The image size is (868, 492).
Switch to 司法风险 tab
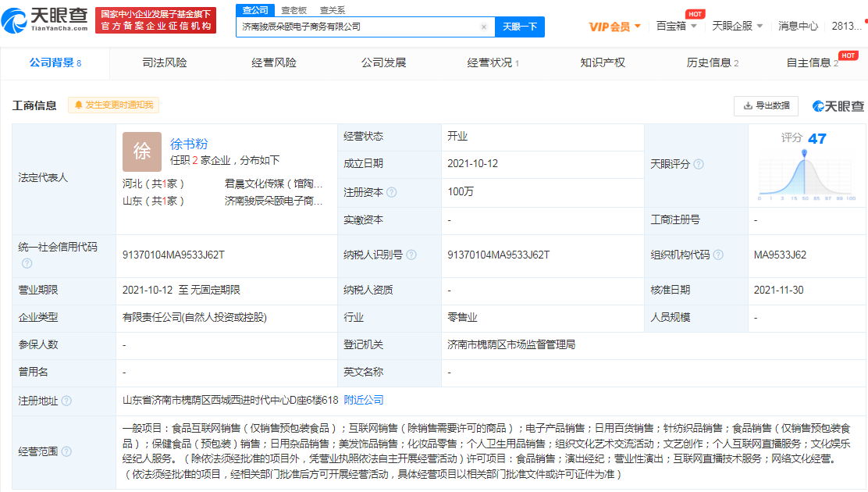pos(165,62)
